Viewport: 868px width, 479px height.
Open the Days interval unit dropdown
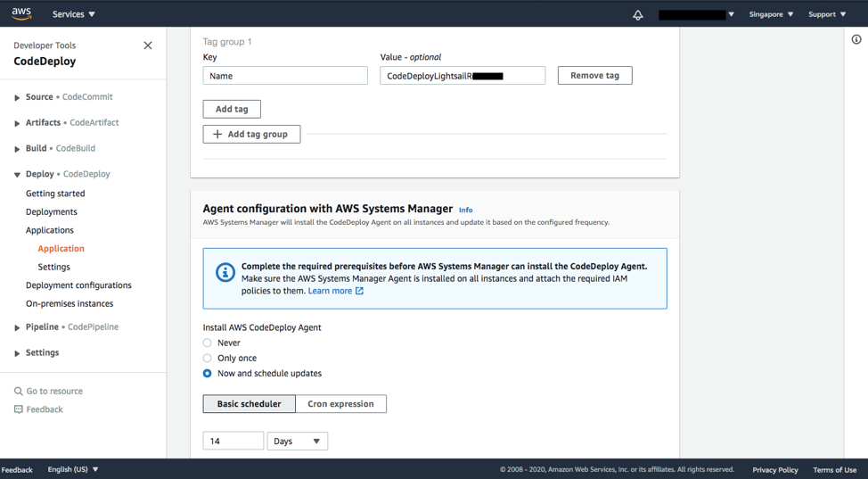pyautogui.click(x=298, y=442)
